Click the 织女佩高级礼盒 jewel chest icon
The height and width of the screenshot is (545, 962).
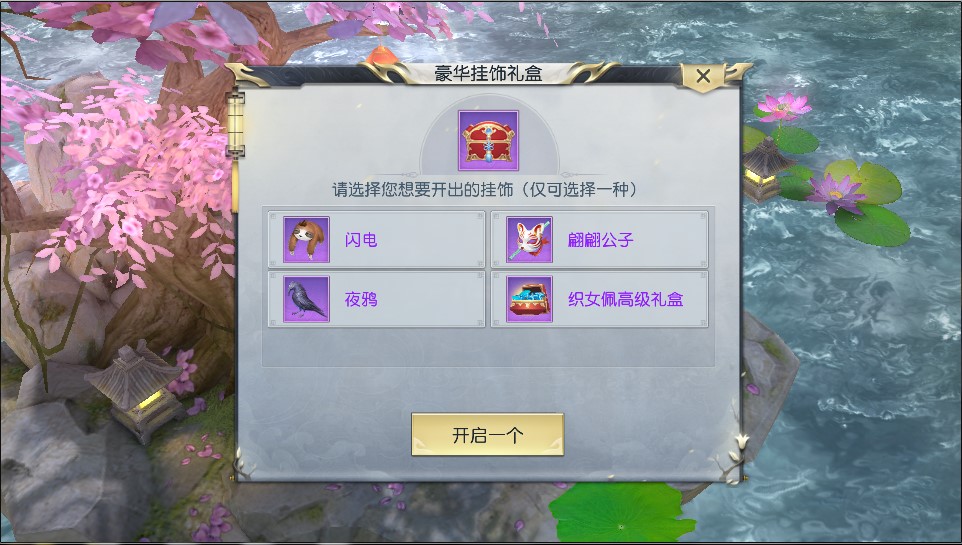tap(529, 299)
